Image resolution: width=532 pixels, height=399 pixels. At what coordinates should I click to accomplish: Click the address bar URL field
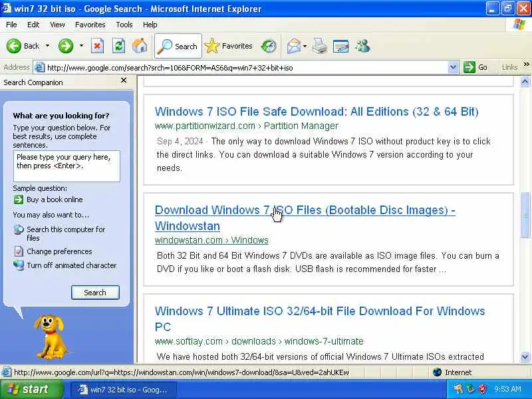pos(246,68)
